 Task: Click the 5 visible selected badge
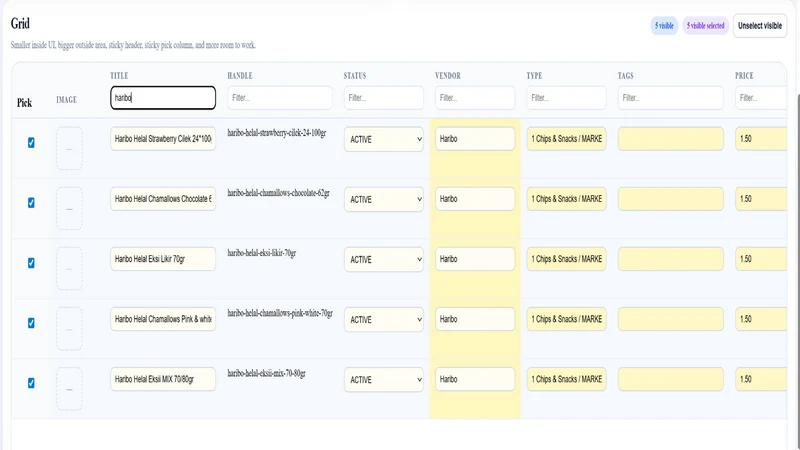click(705, 26)
